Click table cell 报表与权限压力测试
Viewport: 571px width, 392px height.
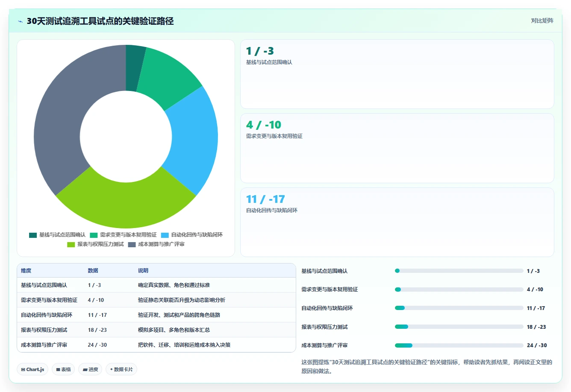click(44, 330)
